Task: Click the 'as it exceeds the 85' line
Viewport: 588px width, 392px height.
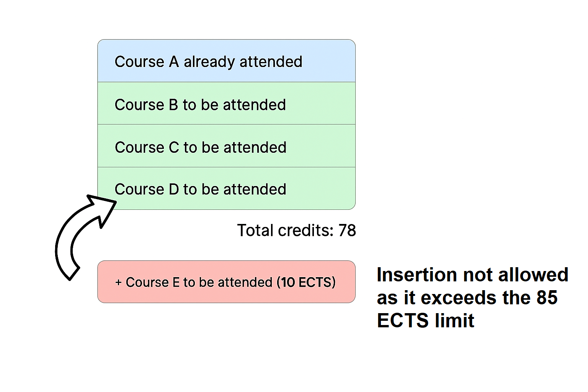Action: click(x=467, y=297)
